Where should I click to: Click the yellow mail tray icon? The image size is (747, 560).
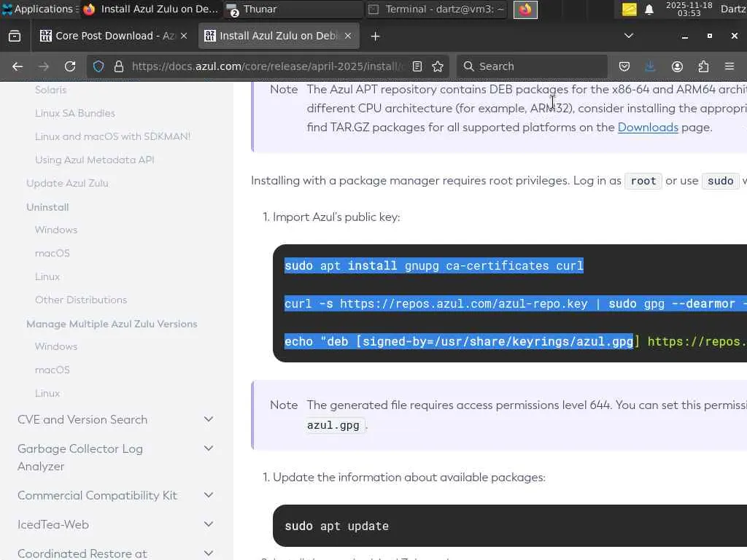629,9
